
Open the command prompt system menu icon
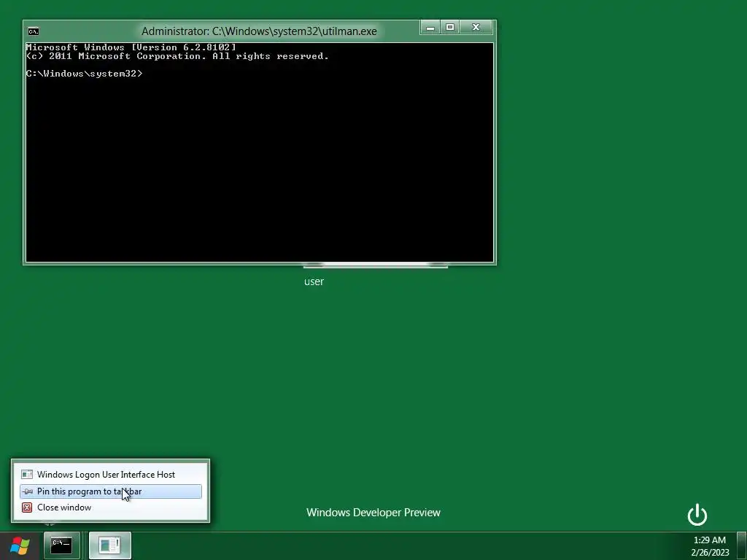coord(34,31)
